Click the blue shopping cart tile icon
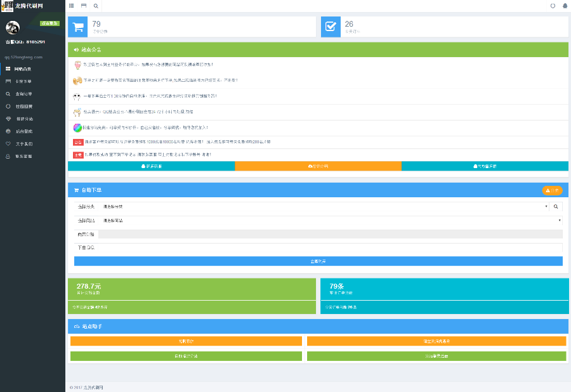Screen dimensions: 571x392 click(x=78, y=27)
